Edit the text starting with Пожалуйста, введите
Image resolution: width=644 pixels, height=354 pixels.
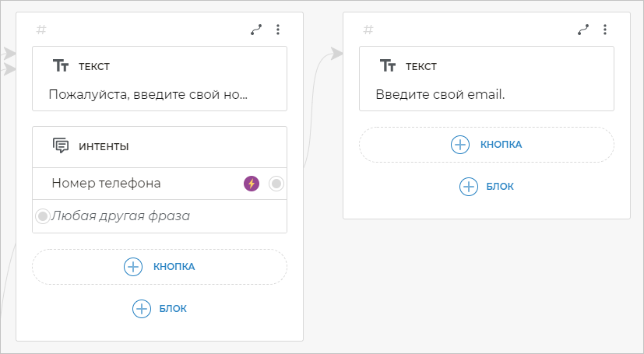[x=148, y=95]
